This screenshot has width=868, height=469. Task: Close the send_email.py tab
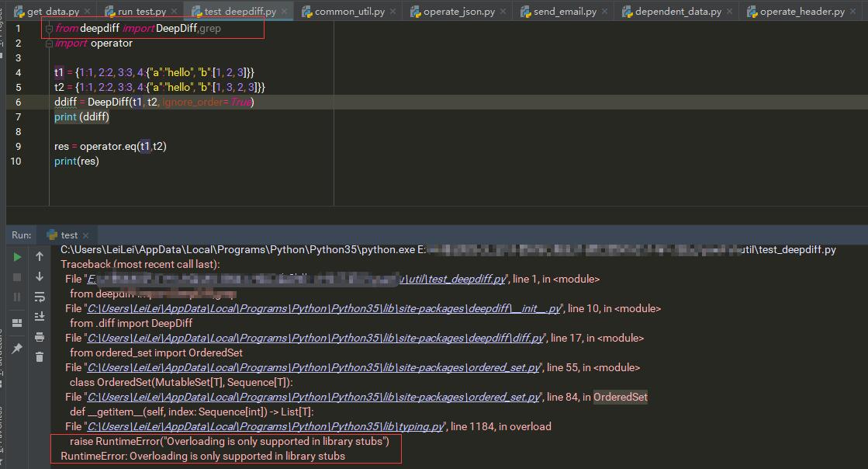pyautogui.click(x=604, y=11)
